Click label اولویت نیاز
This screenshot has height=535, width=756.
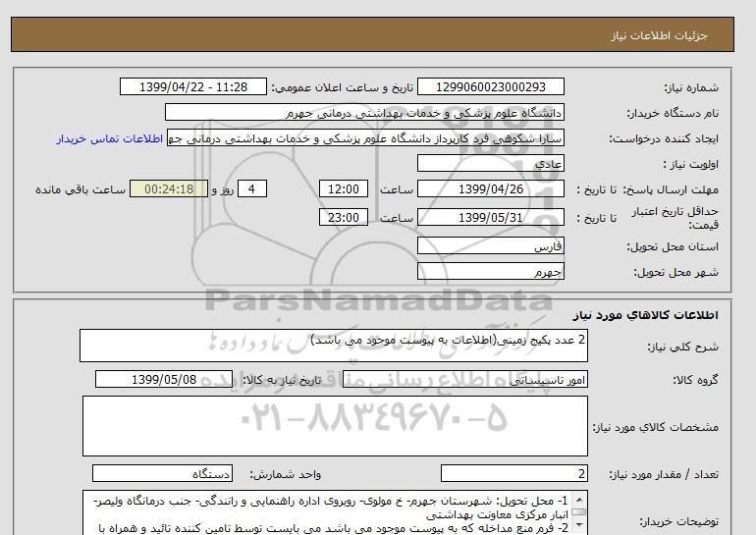691,164
